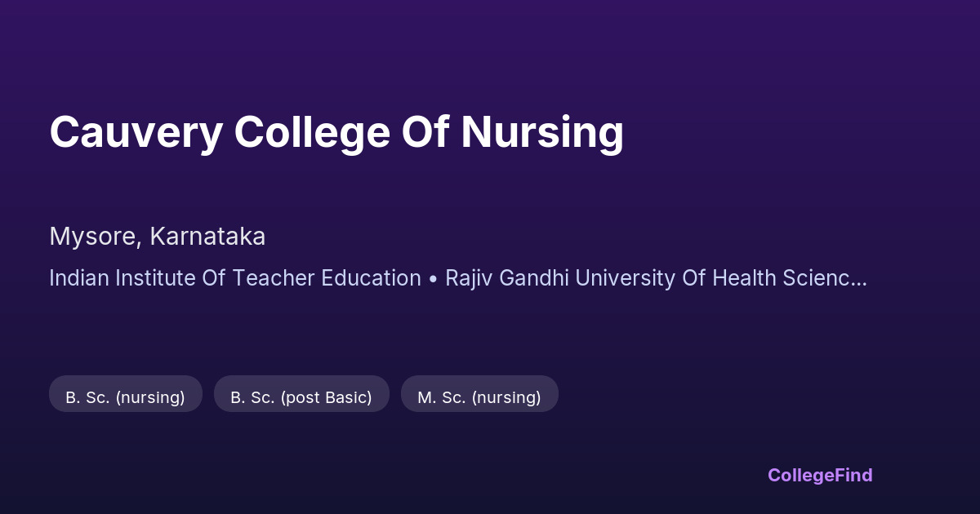Select the B. Sc. (nursing) course tag
Screen dimensions: 980x514
[125, 397]
